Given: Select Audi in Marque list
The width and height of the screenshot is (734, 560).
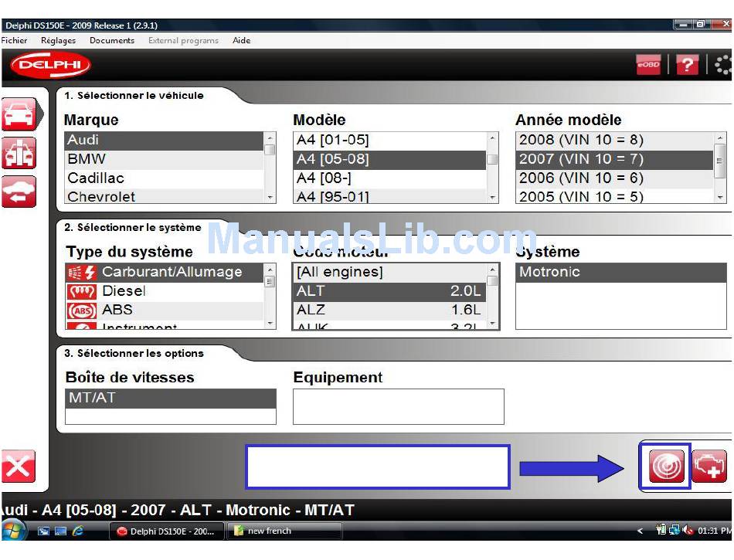Looking at the screenshot, I should pyautogui.click(x=164, y=140).
